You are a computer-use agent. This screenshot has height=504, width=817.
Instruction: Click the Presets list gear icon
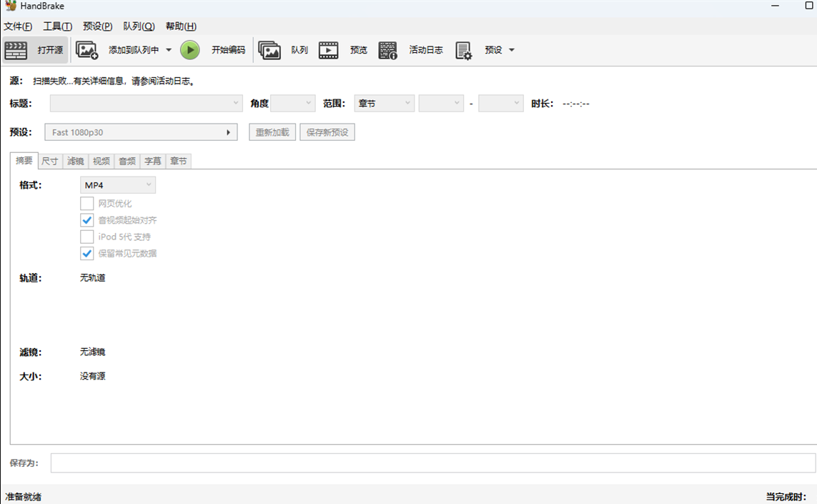[x=463, y=50]
